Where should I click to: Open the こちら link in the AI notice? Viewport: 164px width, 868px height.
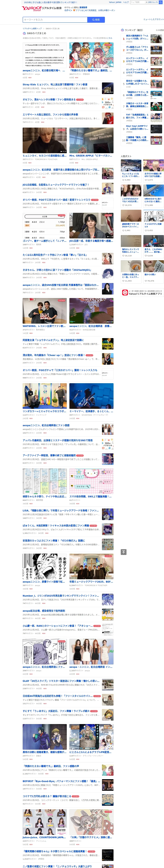[x=110, y=38]
